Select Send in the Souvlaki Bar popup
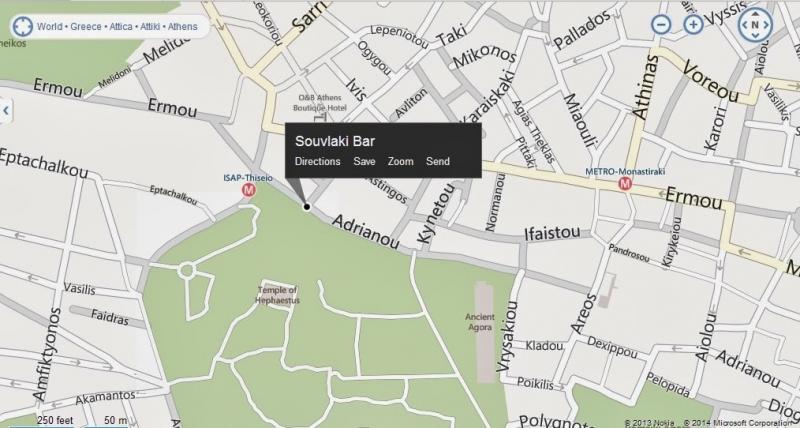800x428 pixels. coord(438,161)
